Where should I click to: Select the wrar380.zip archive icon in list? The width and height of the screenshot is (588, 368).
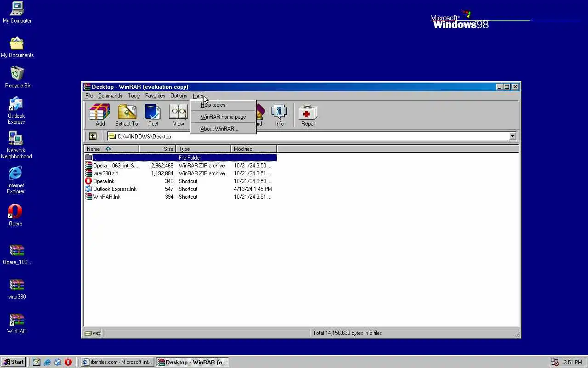tap(89, 173)
